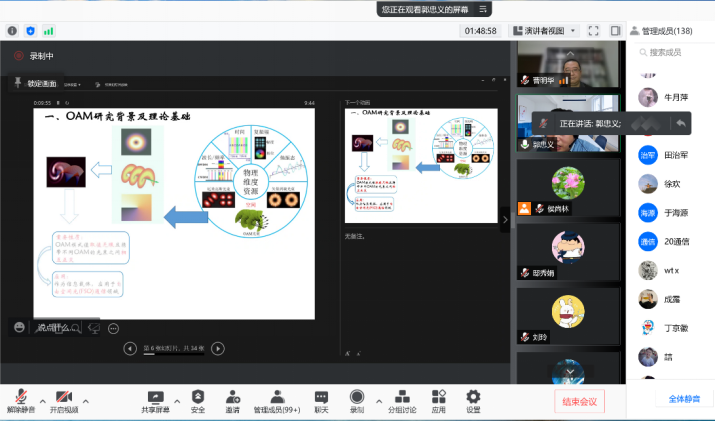The height and width of the screenshot is (421, 715).
Task: Open the 应用 apps icon
Action: click(439, 396)
